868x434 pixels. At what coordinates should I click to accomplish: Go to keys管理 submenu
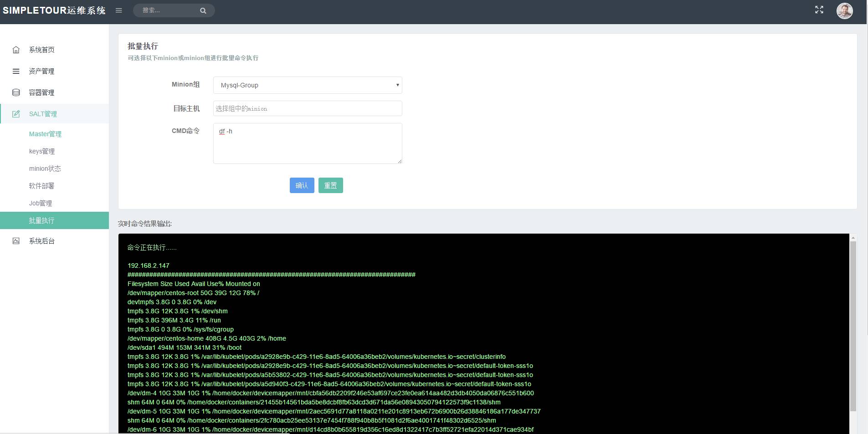pos(41,151)
